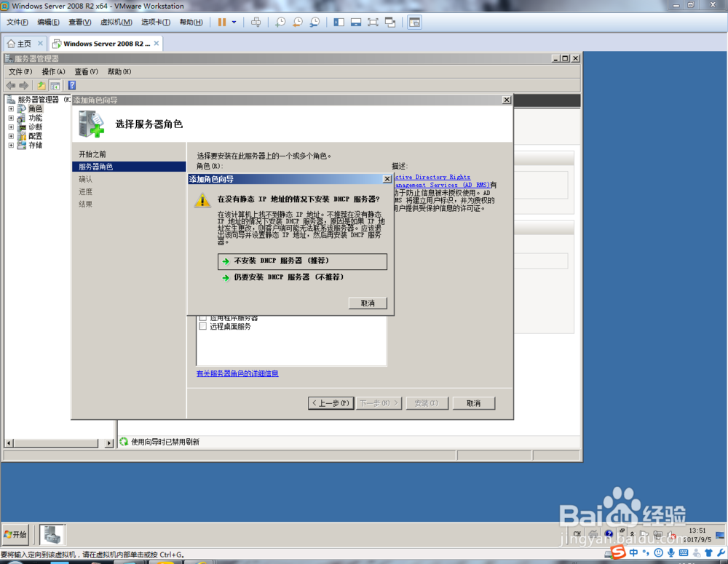Expand the 角色 tree node

pos(11,108)
